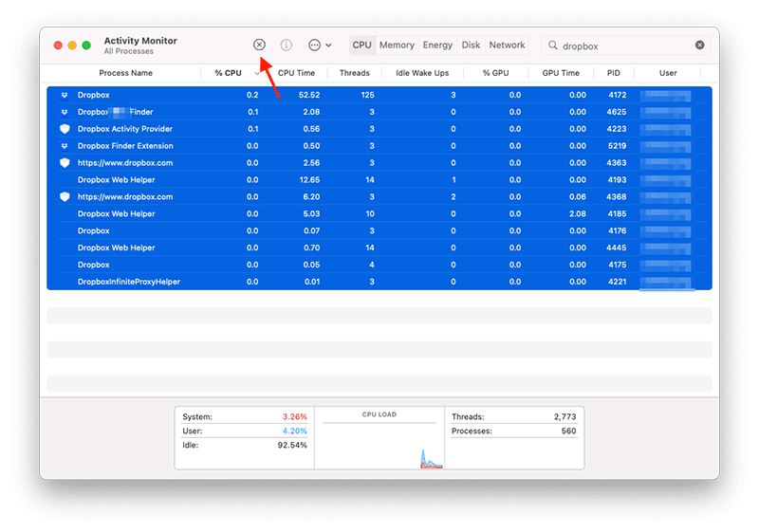
Task: Click the shield icon for Dropbox Activity Provider
Action: point(65,129)
